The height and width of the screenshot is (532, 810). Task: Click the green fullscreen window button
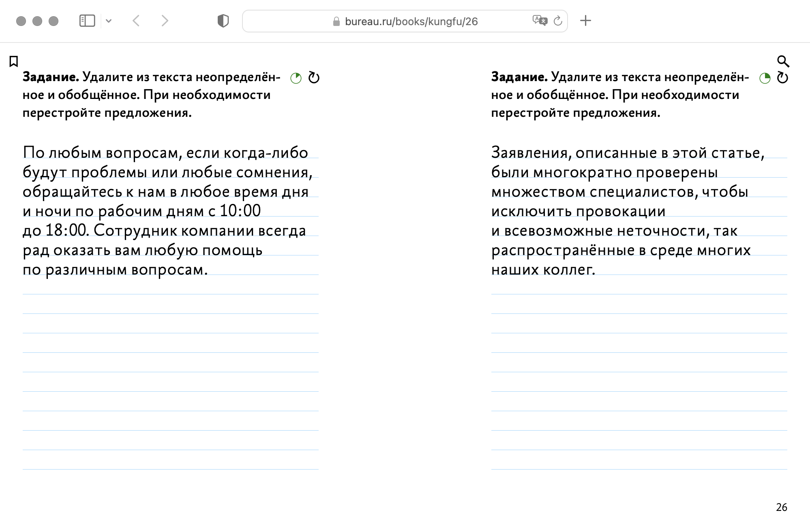(x=54, y=21)
